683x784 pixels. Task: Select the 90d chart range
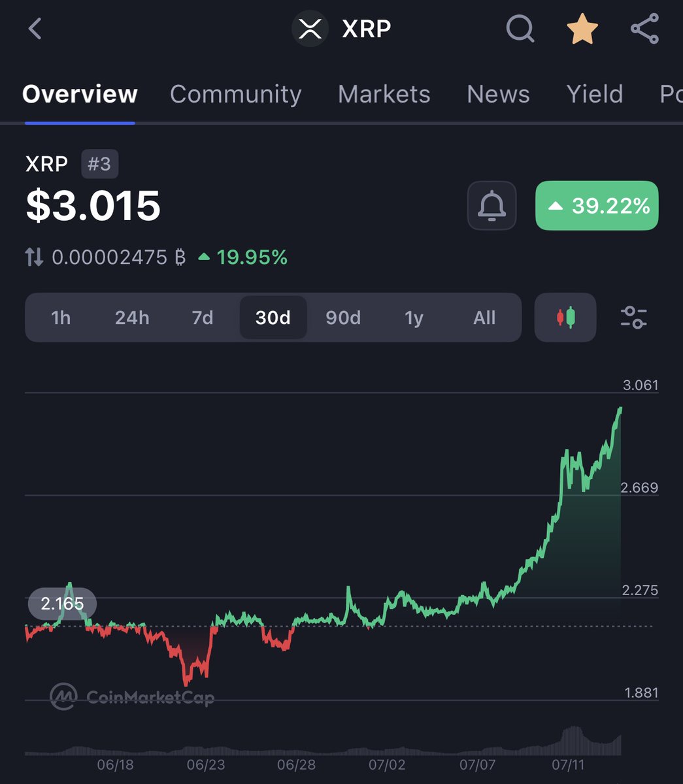click(x=343, y=318)
